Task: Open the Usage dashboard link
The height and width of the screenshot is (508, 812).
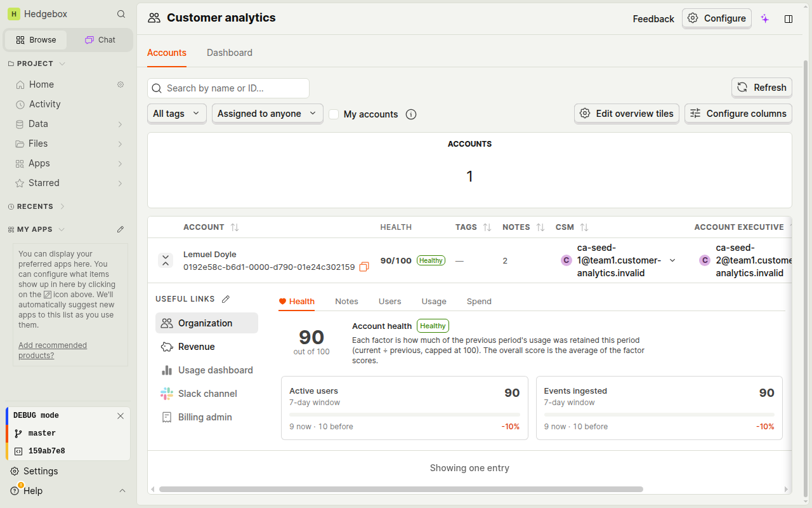Action: click(x=207, y=370)
